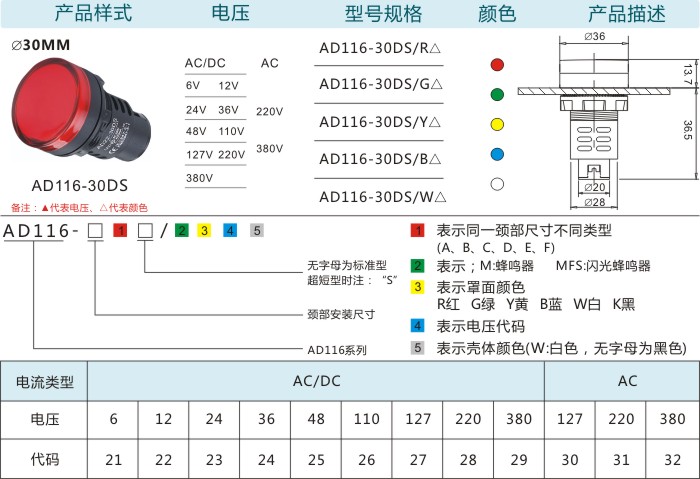Click the green number 2 square beside 表示；M:蜂鸣器
Screen dimensions: 700x479
[x=418, y=266]
